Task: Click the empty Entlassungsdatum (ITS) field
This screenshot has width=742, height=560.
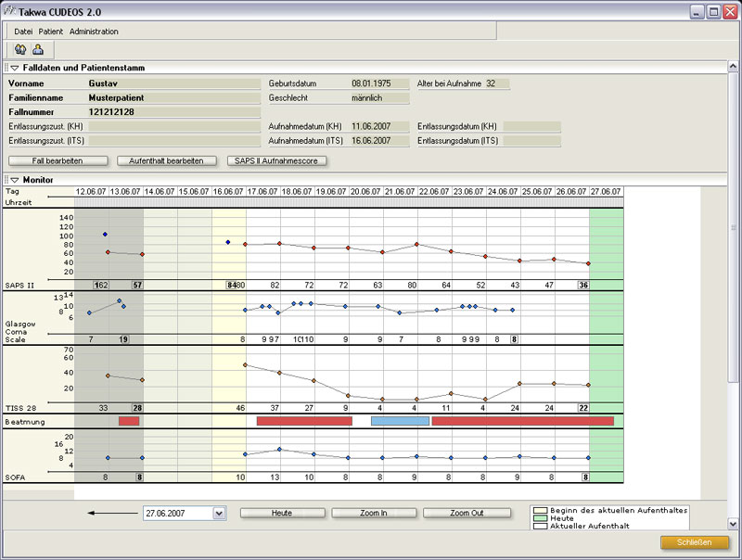Action: coord(531,141)
